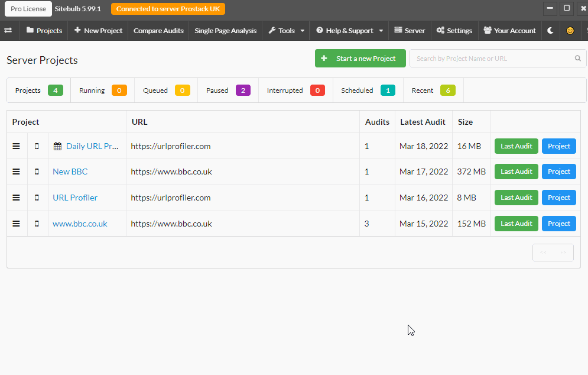Click the previous page pagination arrow
Screen dimensions: 588x375
(543, 253)
